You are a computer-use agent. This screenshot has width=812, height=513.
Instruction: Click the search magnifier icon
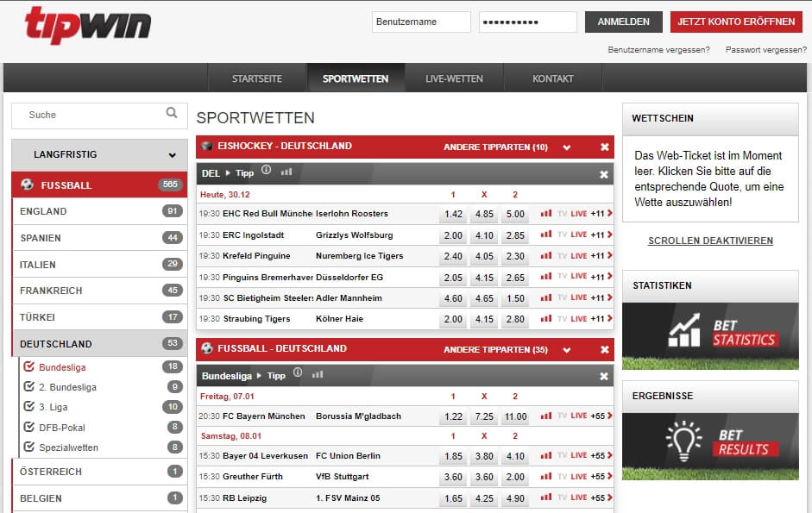pyautogui.click(x=172, y=112)
